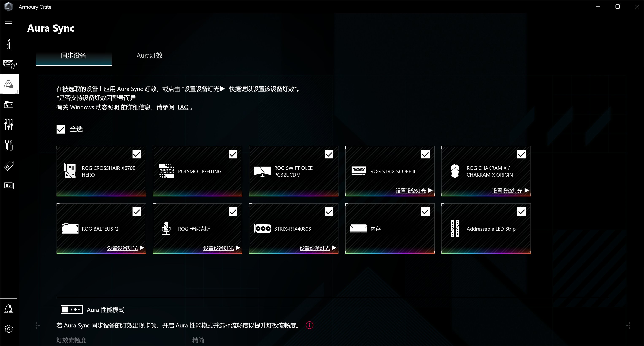Open the News sidebar icon
The width and height of the screenshot is (644, 346).
[9, 185]
